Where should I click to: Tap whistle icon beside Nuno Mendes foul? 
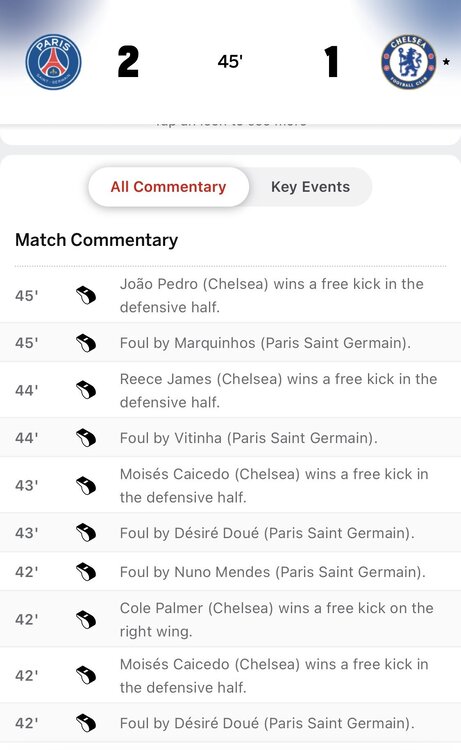(86, 572)
